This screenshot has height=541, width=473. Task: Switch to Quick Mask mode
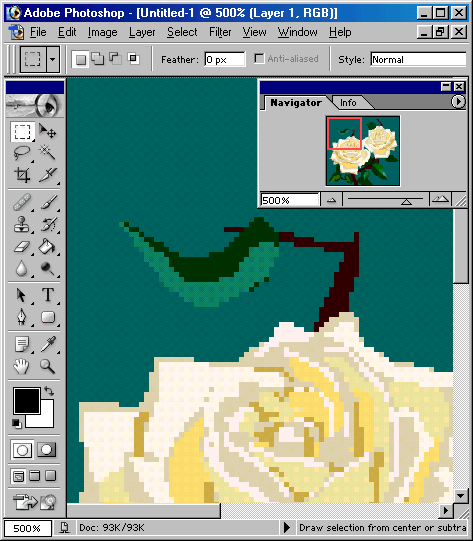[47, 449]
